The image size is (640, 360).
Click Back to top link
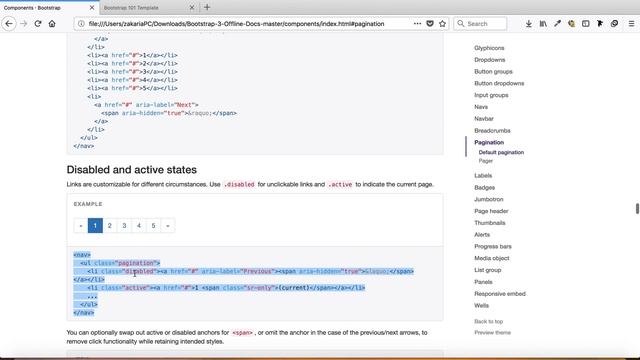(x=488, y=322)
